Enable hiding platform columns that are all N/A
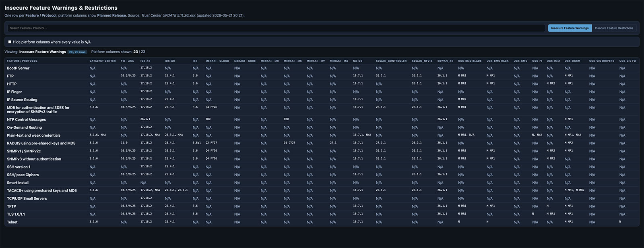This screenshot has height=248, width=644. coord(10,42)
